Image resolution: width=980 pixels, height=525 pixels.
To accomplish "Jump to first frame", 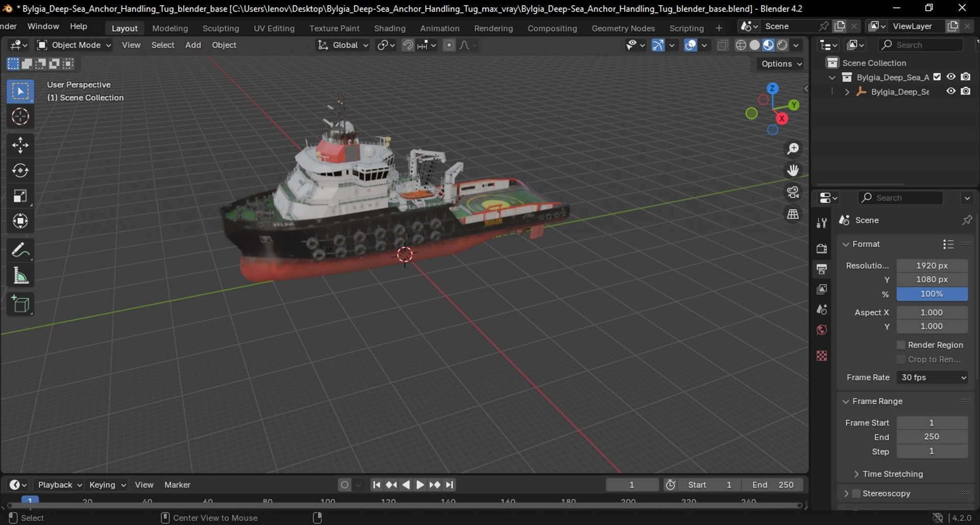I will (x=376, y=485).
